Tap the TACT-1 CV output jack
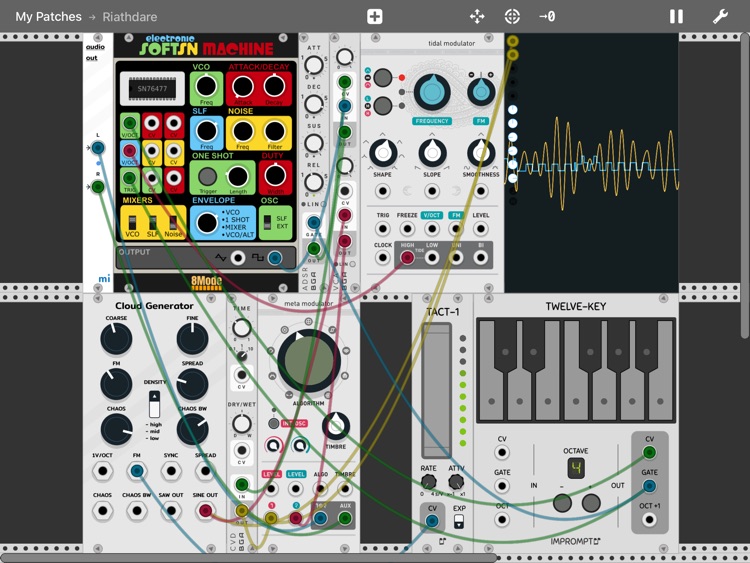Image resolution: width=750 pixels, height=563 pixels. coord(432,521)
